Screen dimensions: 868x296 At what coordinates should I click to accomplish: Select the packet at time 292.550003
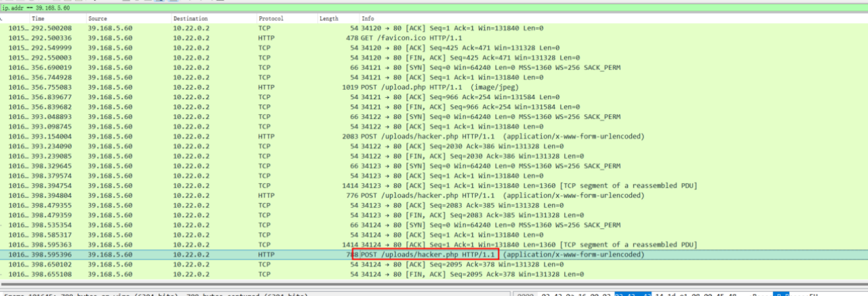tap(434, 58)
